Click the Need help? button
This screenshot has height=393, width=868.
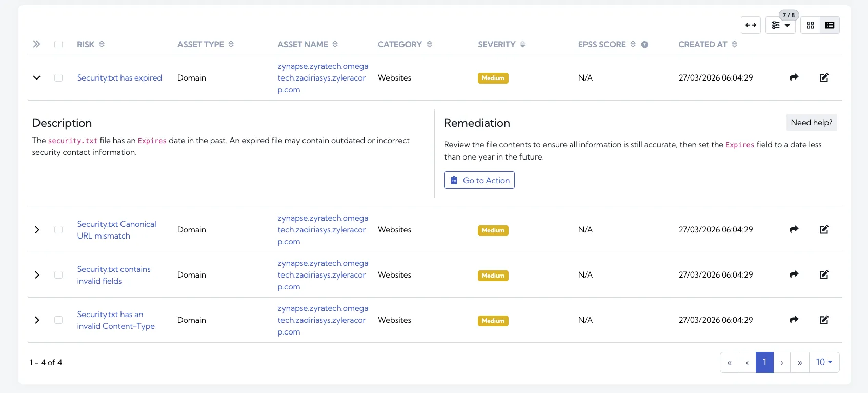pos(811,123)
